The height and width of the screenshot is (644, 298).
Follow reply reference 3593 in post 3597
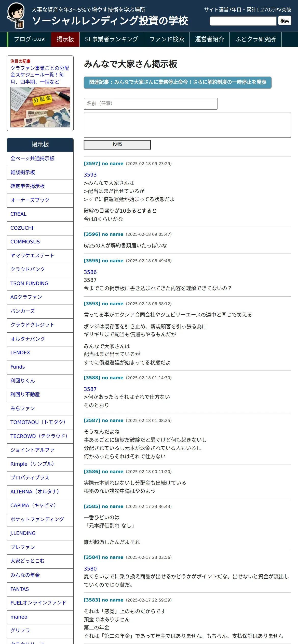[x=90, y=175]
